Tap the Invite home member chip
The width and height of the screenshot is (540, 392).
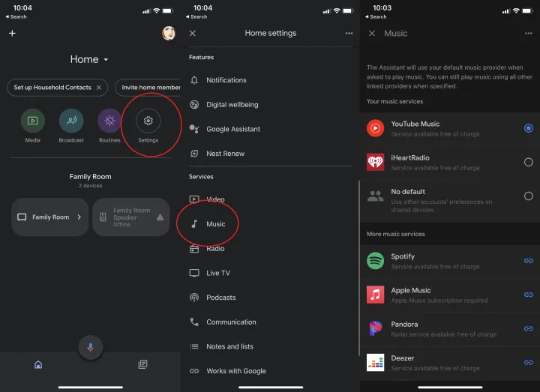(x=149, y=88)
